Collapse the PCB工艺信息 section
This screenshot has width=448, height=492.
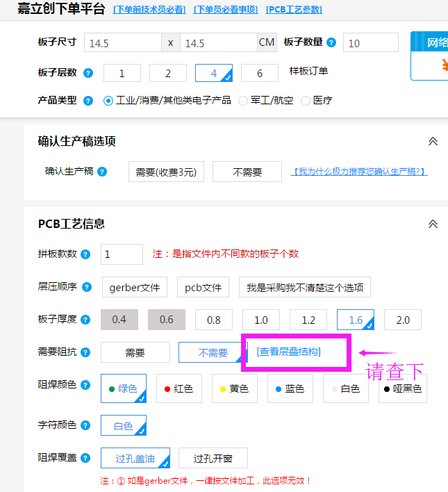(x=433, y=224)
